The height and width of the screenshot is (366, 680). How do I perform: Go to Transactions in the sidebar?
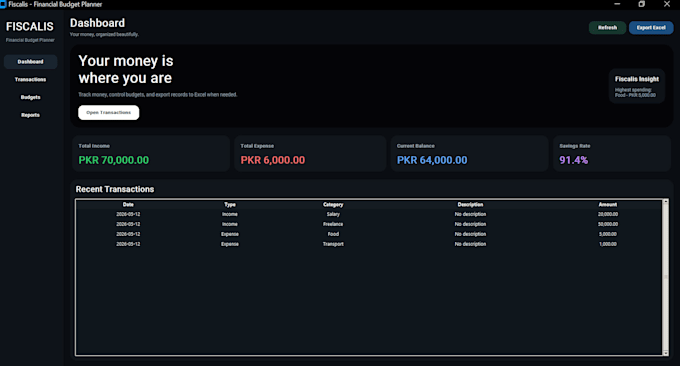pos(30,79)
